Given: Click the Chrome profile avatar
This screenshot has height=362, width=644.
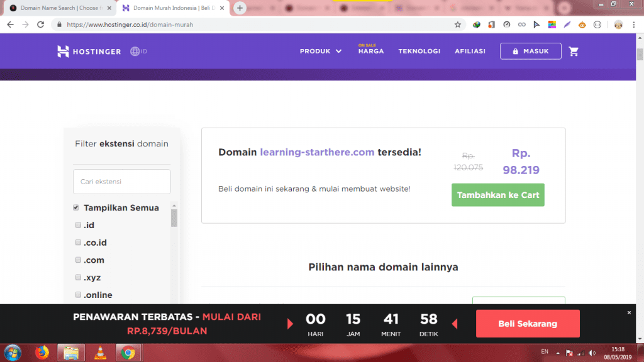Looking at the screenshot, I should pyautogui.click(x=618, y=25).
